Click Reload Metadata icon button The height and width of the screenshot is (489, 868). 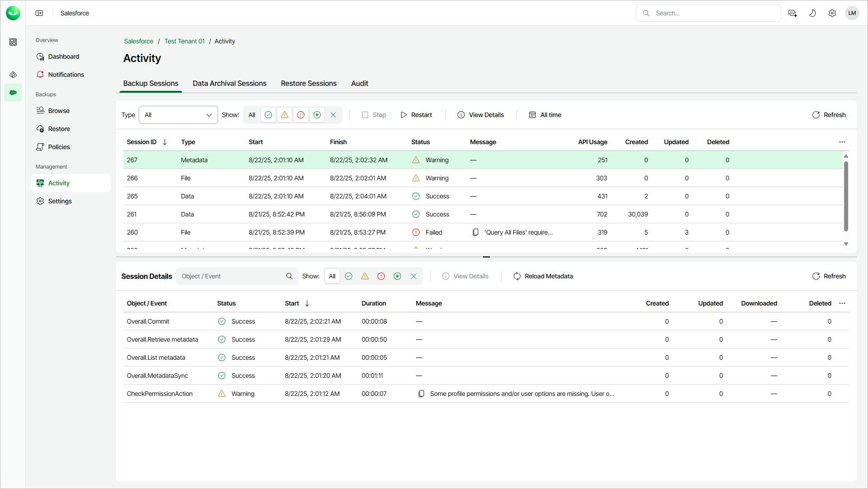click(x=517, y=276)
